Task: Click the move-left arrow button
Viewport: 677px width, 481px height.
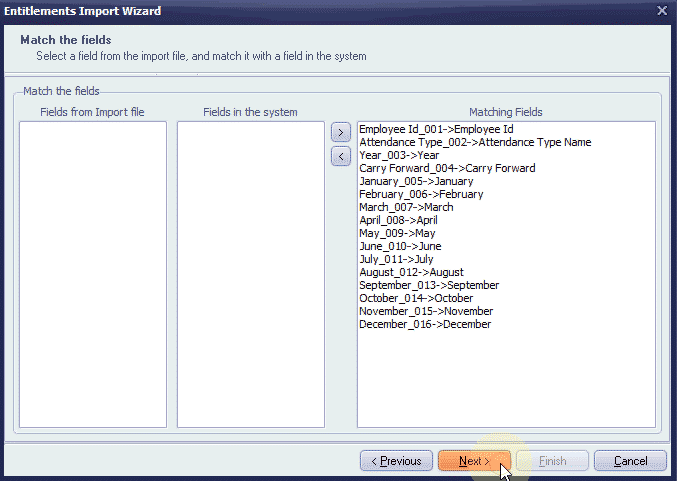Action: [341, 156]
